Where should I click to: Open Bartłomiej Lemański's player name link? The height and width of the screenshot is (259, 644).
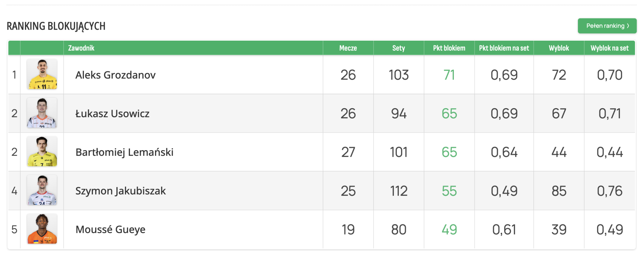[x=124, y=152]
